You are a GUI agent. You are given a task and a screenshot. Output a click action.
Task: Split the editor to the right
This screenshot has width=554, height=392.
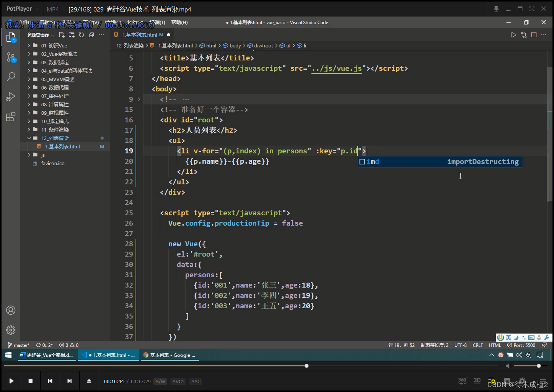coord(534,35)
